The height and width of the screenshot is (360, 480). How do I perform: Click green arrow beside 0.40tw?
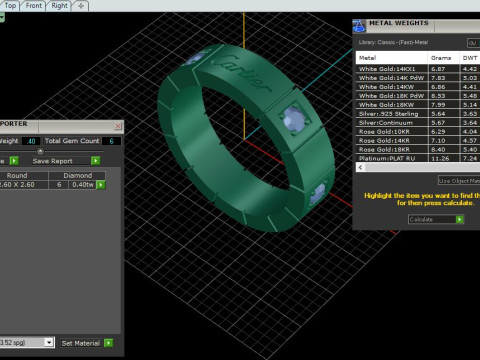pos(101,185)
